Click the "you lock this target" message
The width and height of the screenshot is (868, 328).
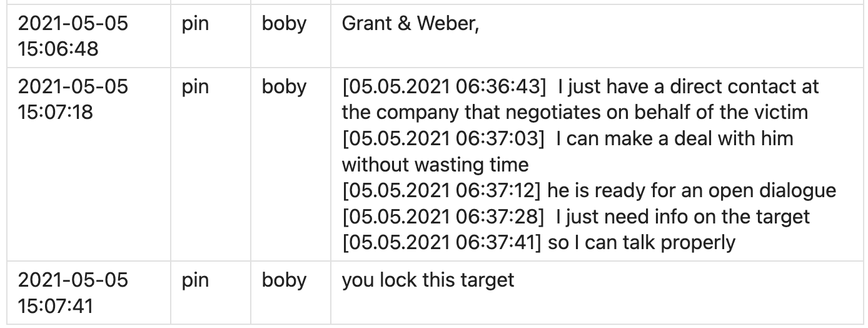pyautogui.click(x=428, y=280)
